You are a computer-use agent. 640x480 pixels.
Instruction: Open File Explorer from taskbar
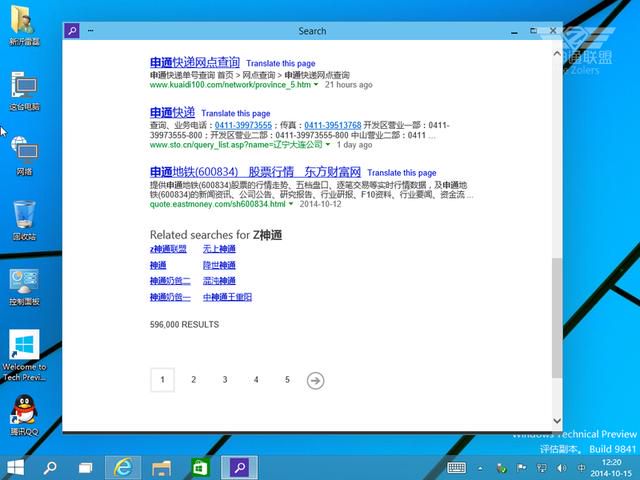coord(161,468)
